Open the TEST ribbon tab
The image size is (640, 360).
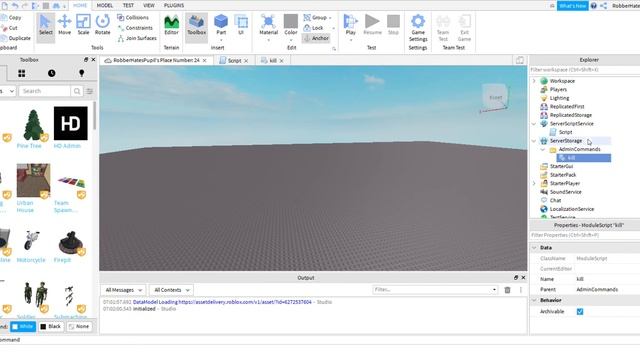(x=128, y=5)
